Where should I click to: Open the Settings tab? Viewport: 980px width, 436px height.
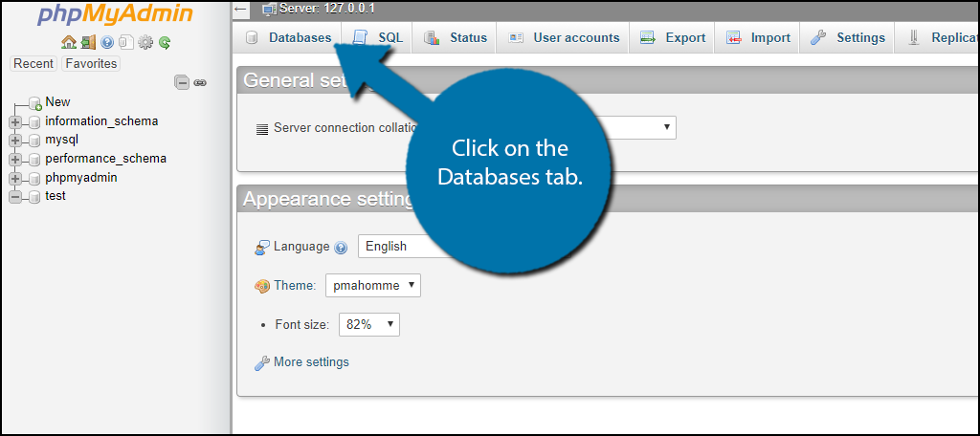[847, 37]
